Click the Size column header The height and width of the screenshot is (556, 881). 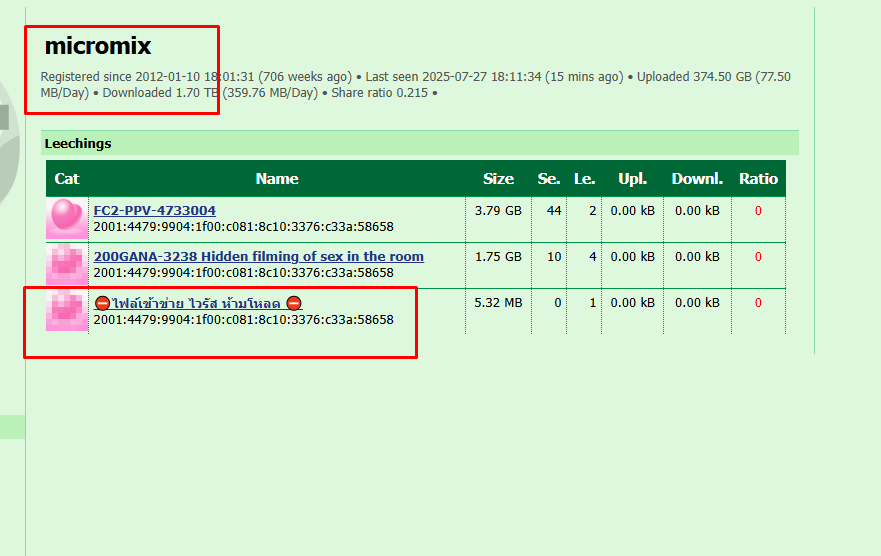pyautogui.click(x=498, y=179)
